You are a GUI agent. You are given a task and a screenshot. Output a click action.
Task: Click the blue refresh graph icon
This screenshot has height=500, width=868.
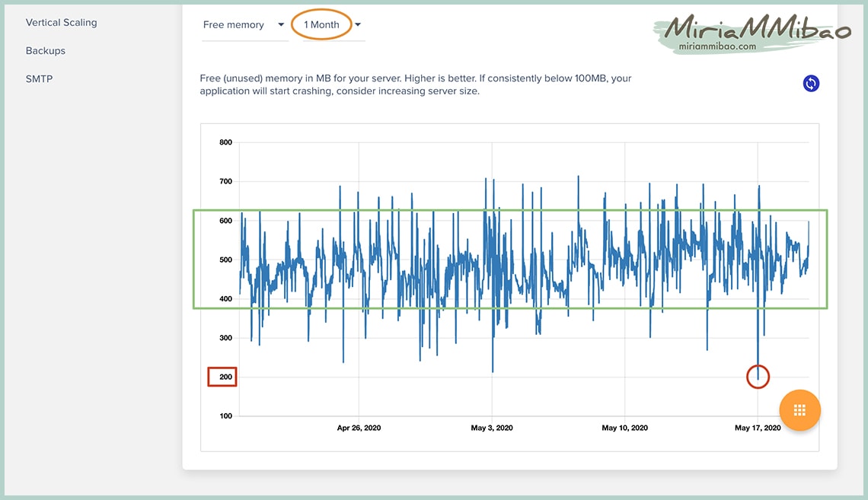(811, 84)
